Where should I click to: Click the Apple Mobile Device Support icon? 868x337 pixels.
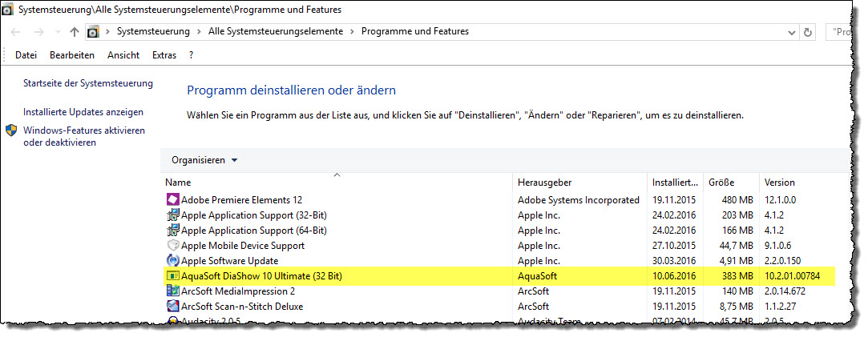172,246
